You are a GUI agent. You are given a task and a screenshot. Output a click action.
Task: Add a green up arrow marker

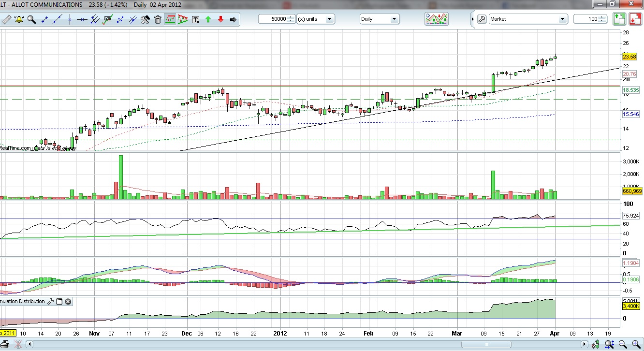[x=208, y=19]
